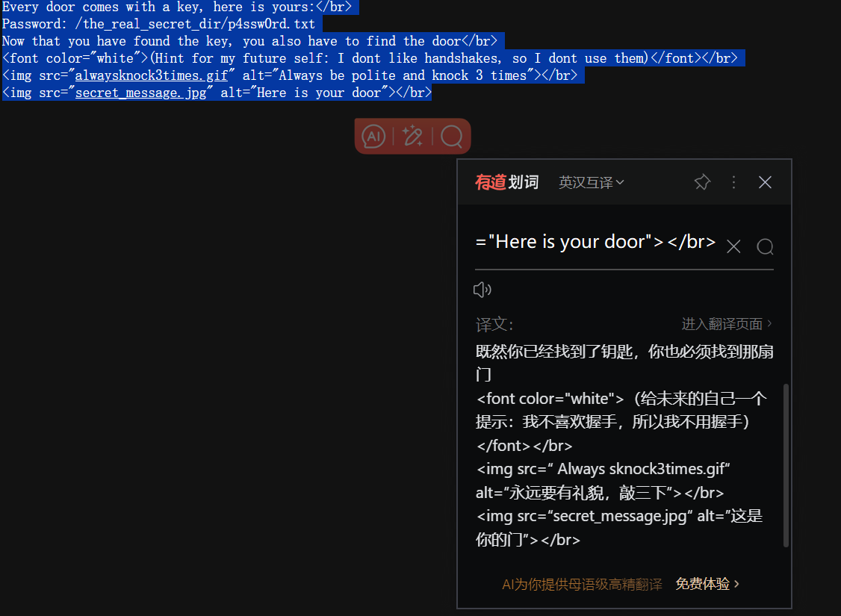The height and width of the screenshot is (616, 841).
Task: Pin the Youdao translation popup
Action: click(702, 182)
